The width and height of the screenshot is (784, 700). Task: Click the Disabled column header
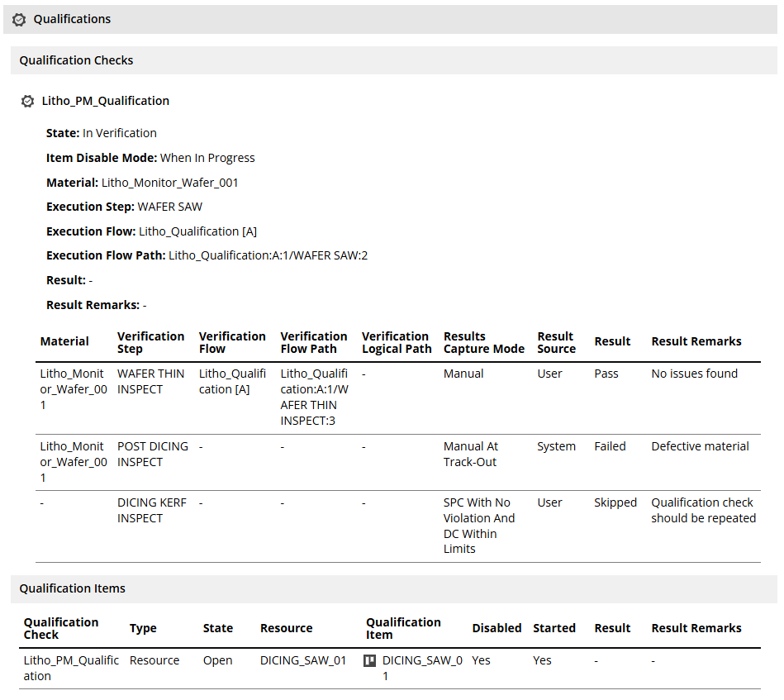point(497,628)
